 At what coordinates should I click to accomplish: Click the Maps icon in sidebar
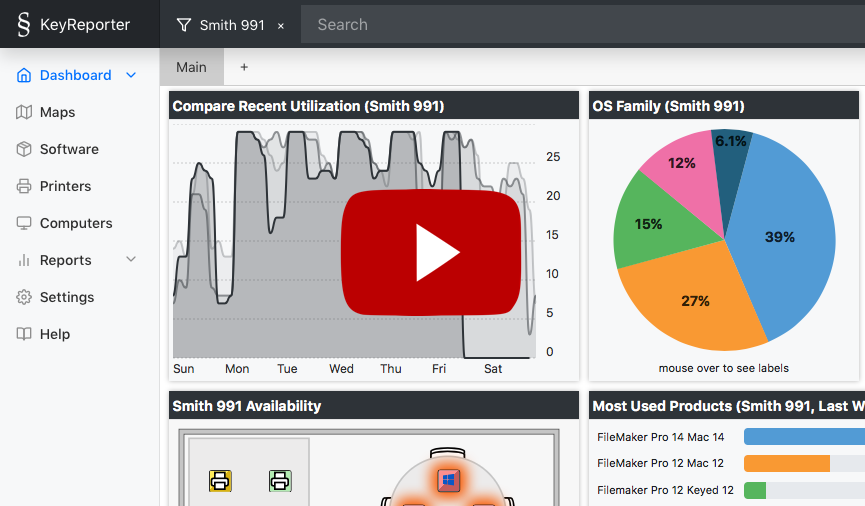pos(24,112)
